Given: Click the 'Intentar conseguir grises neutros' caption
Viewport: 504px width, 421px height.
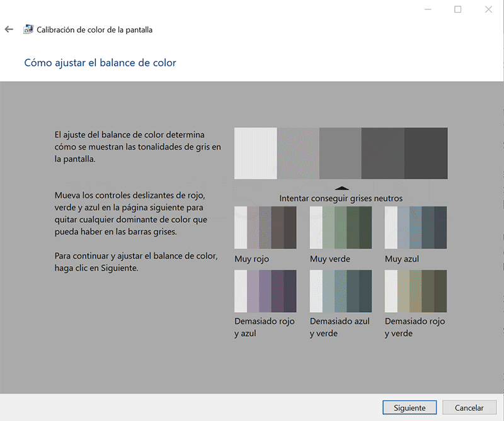Looking at the screenshot, I should [x=341, y=198].
